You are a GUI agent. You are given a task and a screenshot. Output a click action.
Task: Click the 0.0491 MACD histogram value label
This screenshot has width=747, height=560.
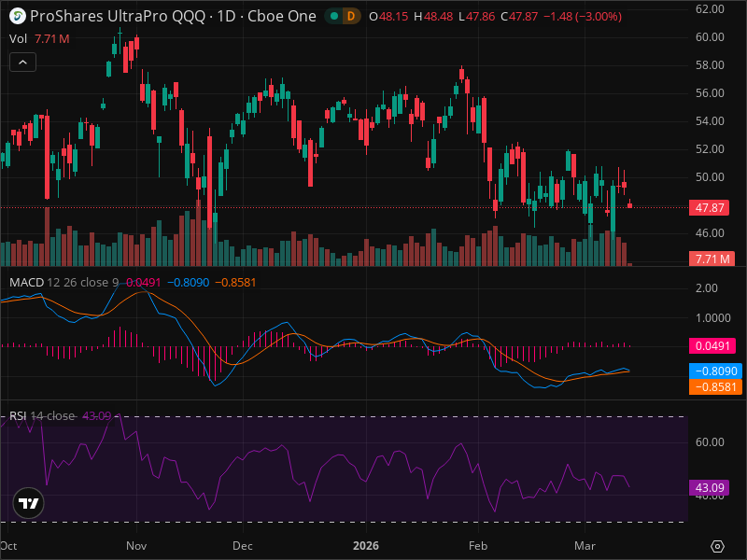[712, 345]
